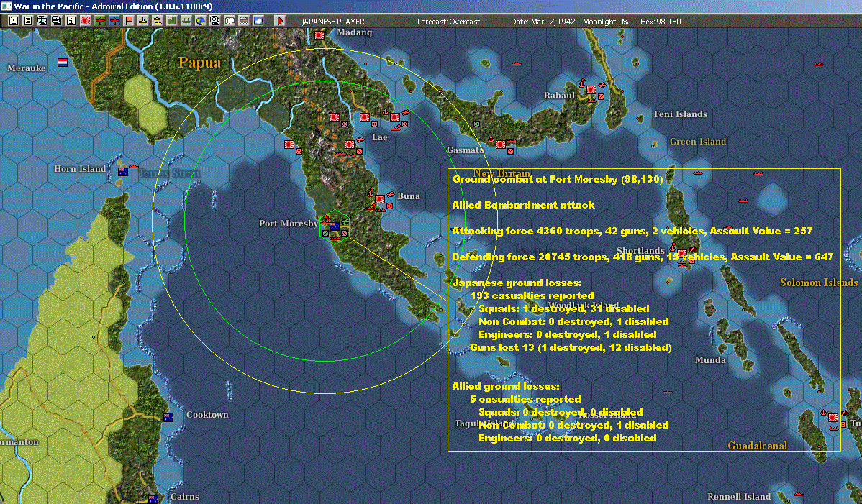
Task: Click the film strip toolbar icon
Action: pos(243,21)
